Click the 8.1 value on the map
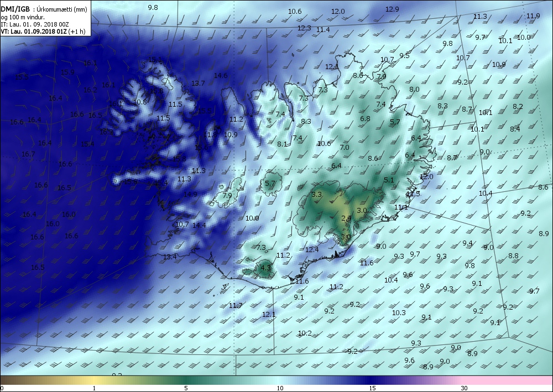The width and height of the screenshot is (553, 392). click(282, 144)
